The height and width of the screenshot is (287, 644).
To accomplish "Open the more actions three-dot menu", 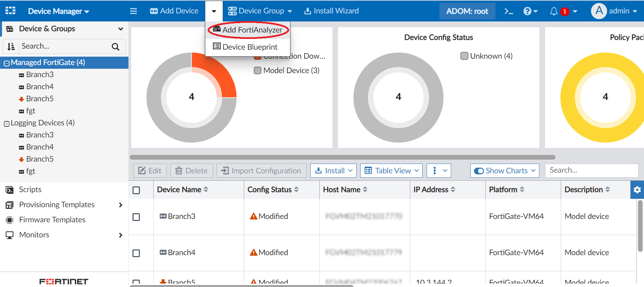I will [x=435, y=171].
